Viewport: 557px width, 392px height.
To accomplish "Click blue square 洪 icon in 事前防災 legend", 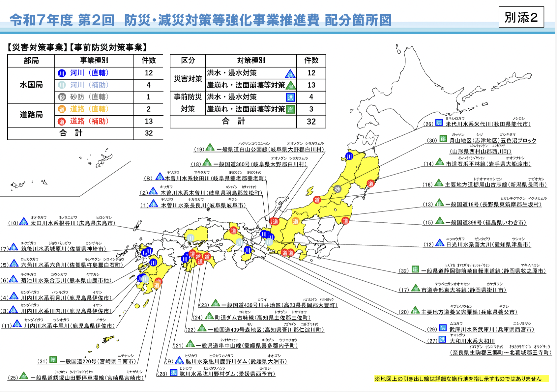I will [x=290, y=97].
